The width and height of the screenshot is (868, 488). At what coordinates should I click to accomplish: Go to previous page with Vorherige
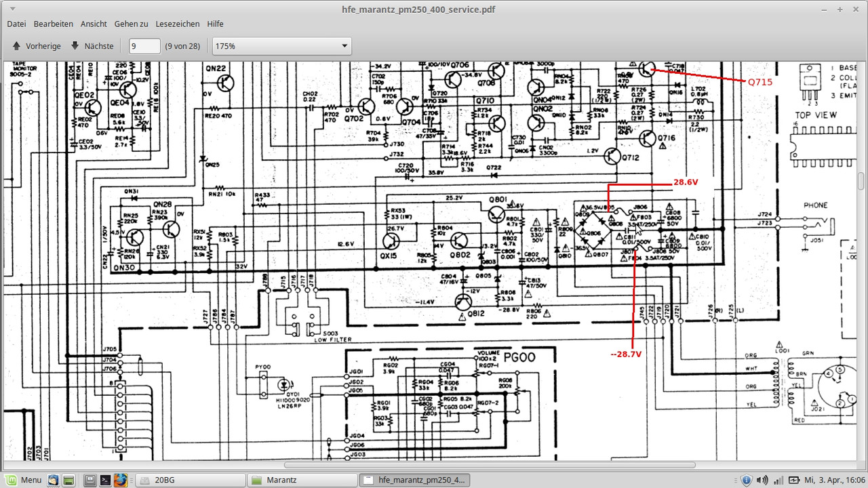point(37,46)
